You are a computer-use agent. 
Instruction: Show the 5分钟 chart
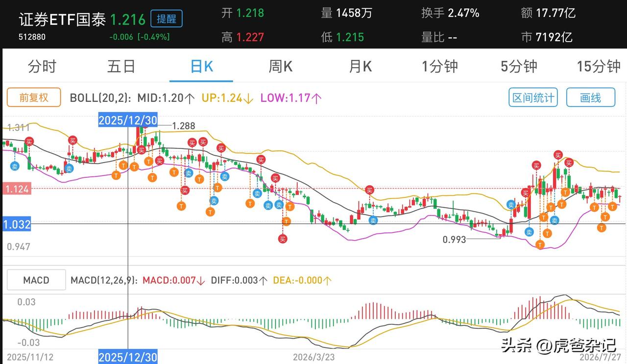(519, 66)
